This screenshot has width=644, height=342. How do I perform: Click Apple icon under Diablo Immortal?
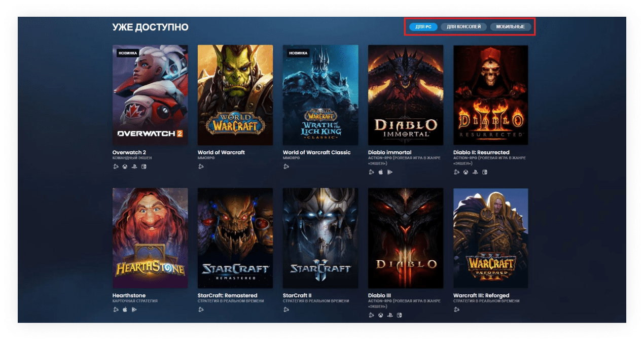point(380,172)
